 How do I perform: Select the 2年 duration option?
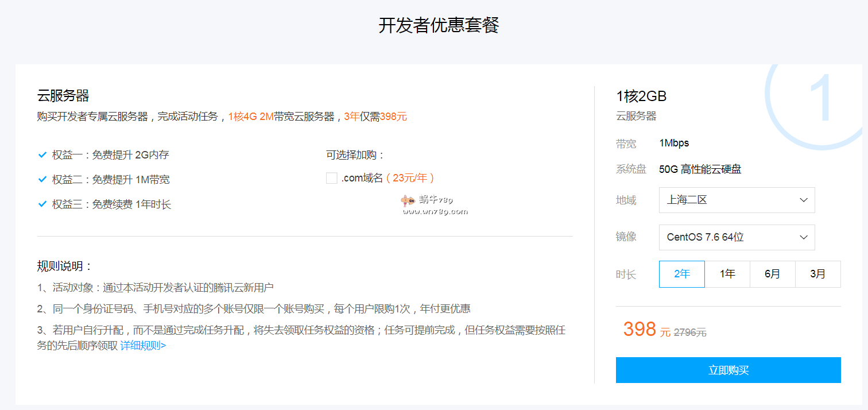coord(681,274)
